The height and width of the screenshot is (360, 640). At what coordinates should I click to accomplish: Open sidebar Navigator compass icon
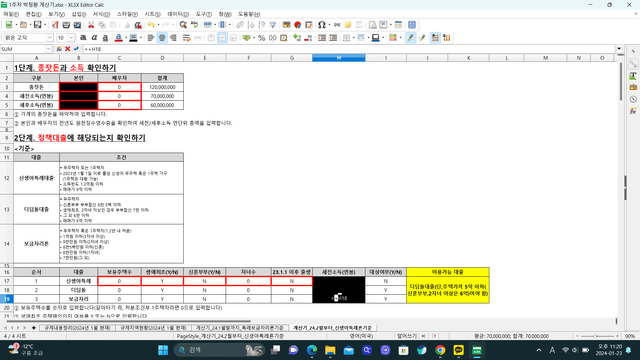pyautogui.click(x=633, y=99)
